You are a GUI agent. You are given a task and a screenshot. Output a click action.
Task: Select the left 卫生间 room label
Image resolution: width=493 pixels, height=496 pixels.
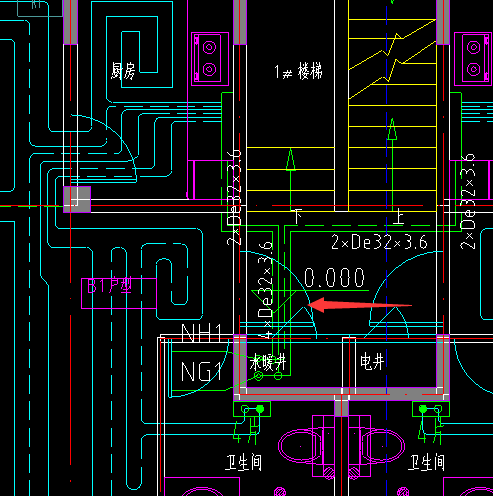coord(244,463)
